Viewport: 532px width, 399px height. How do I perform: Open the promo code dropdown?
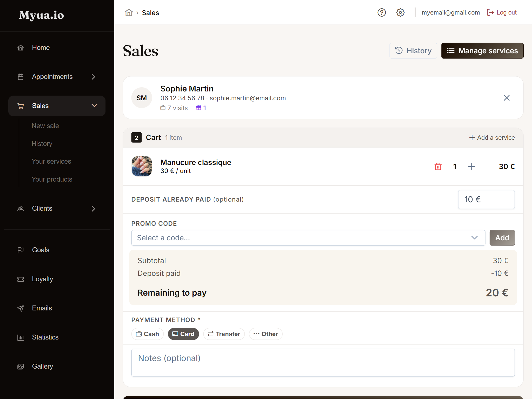pyautogui.click(x=308, y=238)
